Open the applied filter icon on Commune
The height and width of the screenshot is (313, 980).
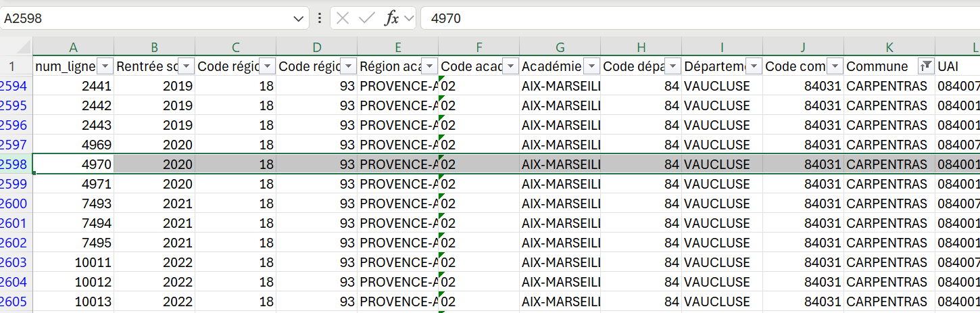926,66
